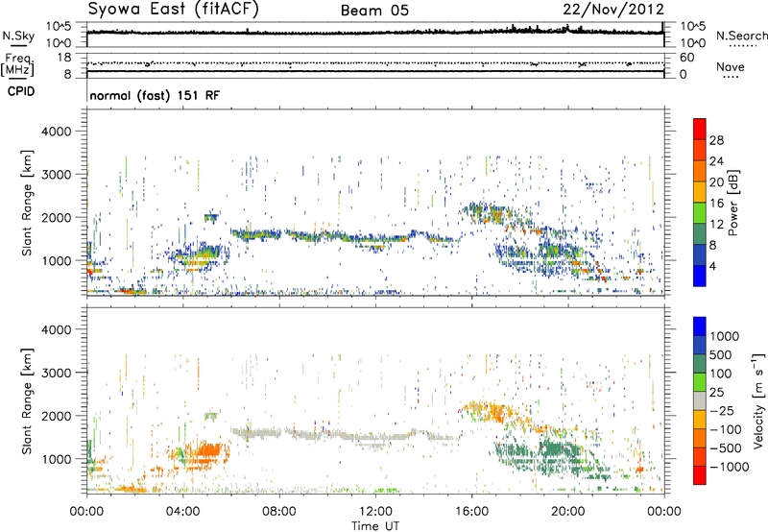Click the 'Velocity [m s-1]' colorbar label
This screenshot has height=532, width=768.
[x=758, y=400]
